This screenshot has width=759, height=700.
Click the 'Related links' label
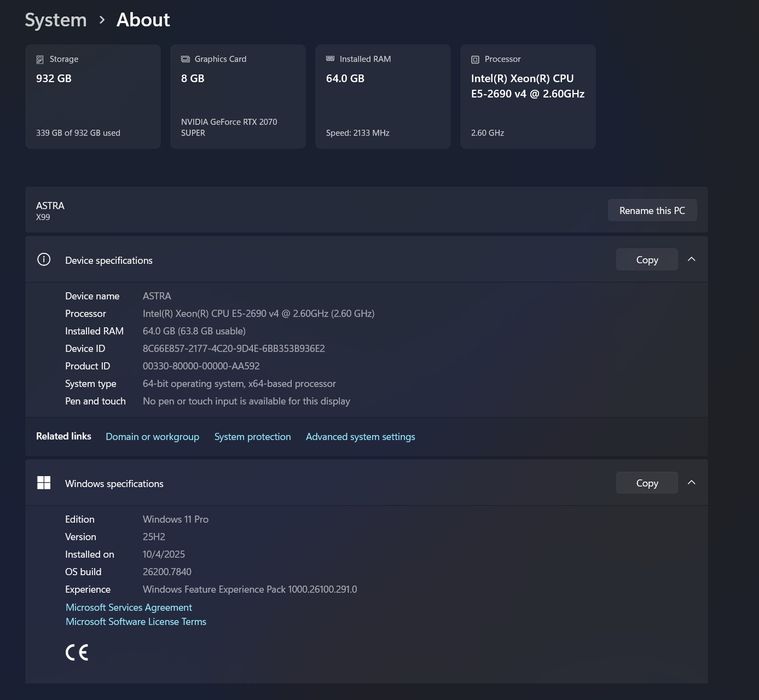point(63,436)
